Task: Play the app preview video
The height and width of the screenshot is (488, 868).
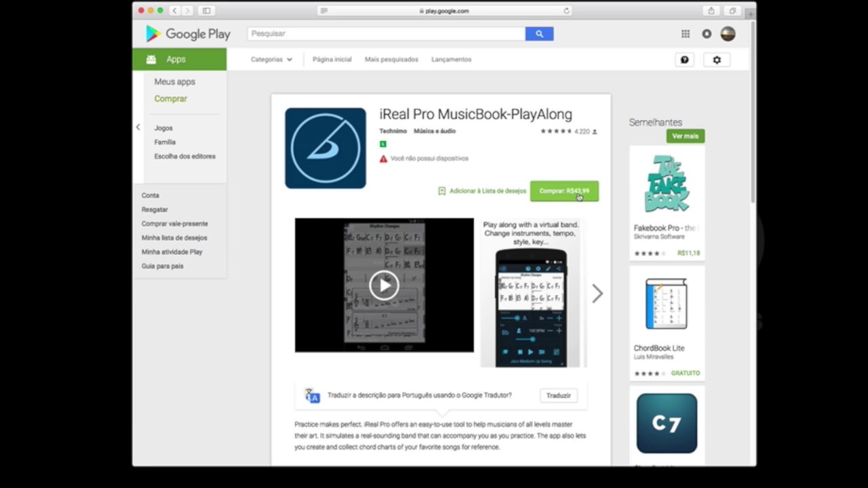Action: point(384,285)
